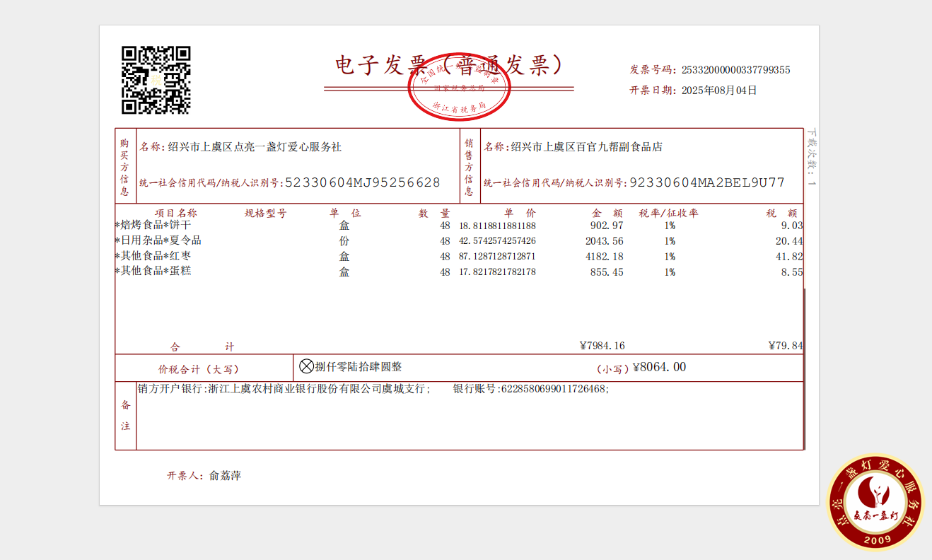The width and height of the screenshot is (932, 560).
Task: Click the 合计 row label
Action: coord(202,347)
